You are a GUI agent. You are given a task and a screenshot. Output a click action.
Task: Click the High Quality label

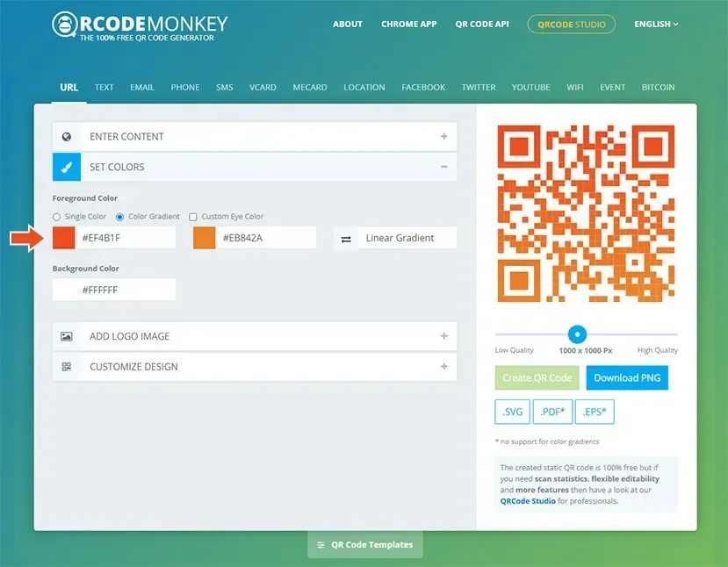(x=658, y=350)
